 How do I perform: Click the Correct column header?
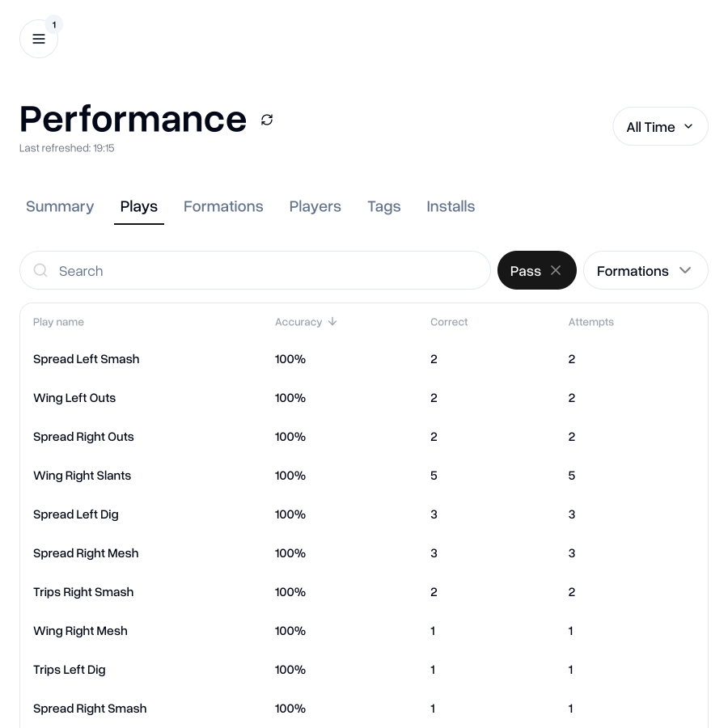click(449, 321)
